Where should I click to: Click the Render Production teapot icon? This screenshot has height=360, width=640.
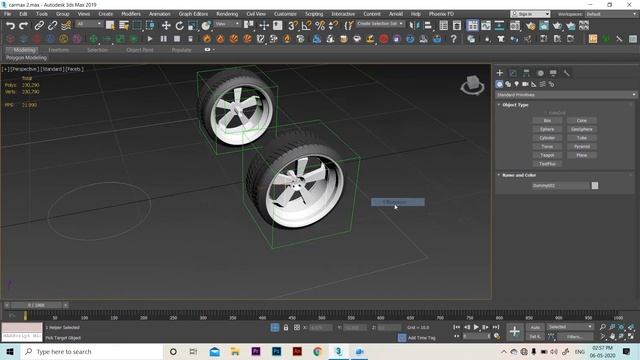coord(557,26)
